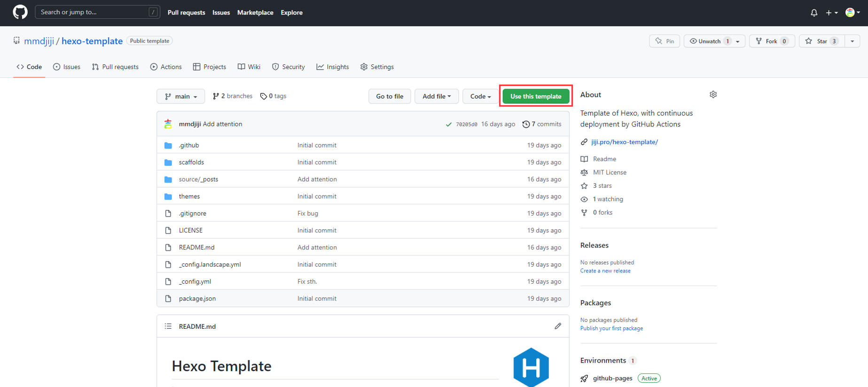View the 2 branches link
Image resolution: width=868 pixels, height=387 pixels.
tap(233, 96)
